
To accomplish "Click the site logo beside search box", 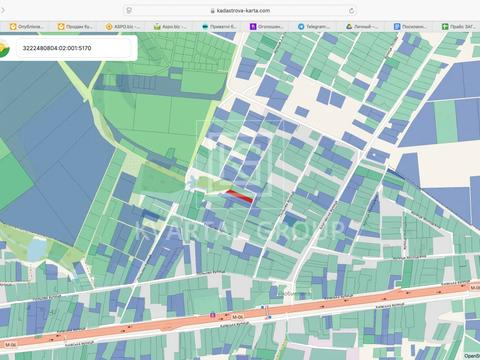I will (x=4, y=48).
